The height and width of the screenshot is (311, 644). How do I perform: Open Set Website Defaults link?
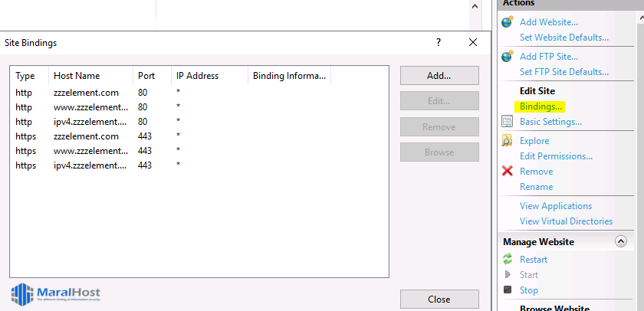[x=563, y=38]
